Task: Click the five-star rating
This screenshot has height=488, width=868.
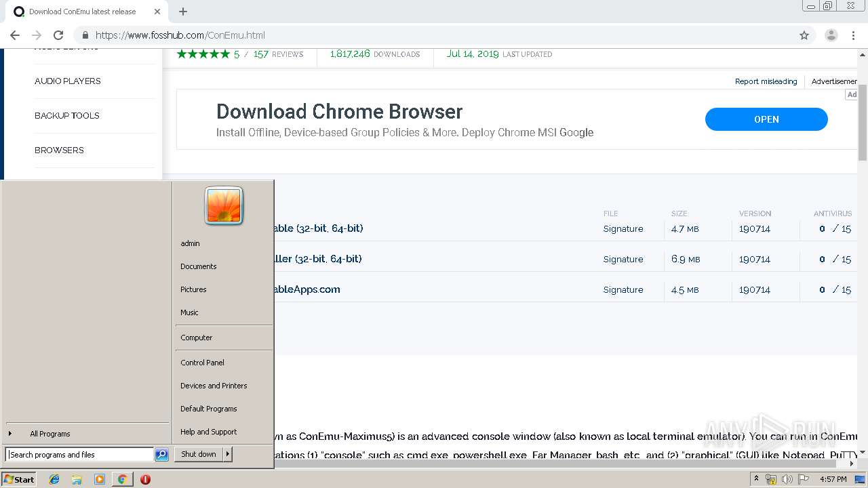Action: pos(203,54)
